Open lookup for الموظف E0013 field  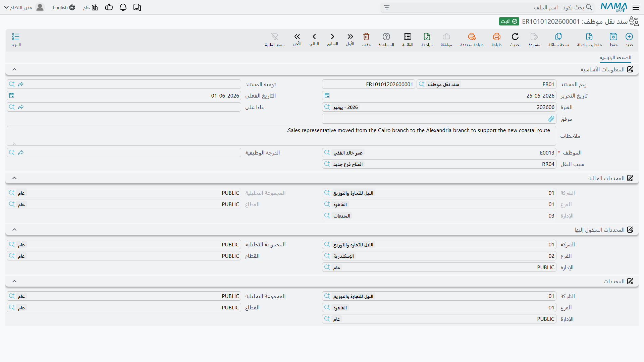[327, 153]
